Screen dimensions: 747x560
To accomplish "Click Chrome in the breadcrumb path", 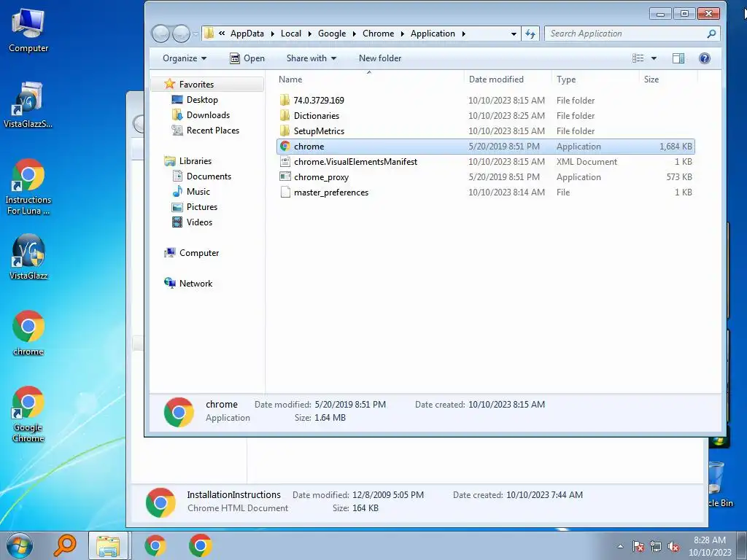I will coord(379,34).
